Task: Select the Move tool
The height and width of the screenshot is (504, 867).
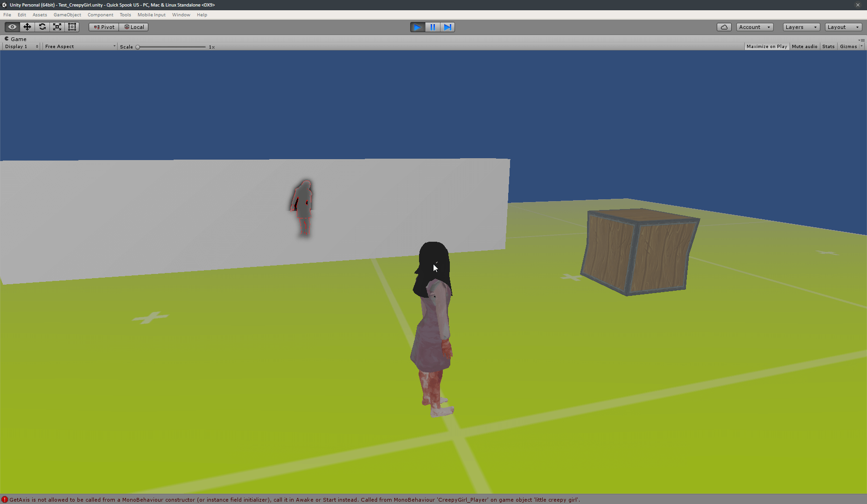Action: pyautogui.click(x=27, y=27)
